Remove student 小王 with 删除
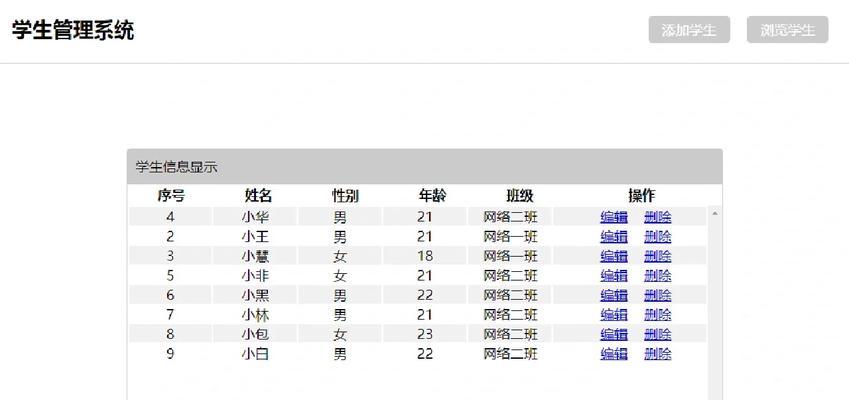 coord(658,237)
